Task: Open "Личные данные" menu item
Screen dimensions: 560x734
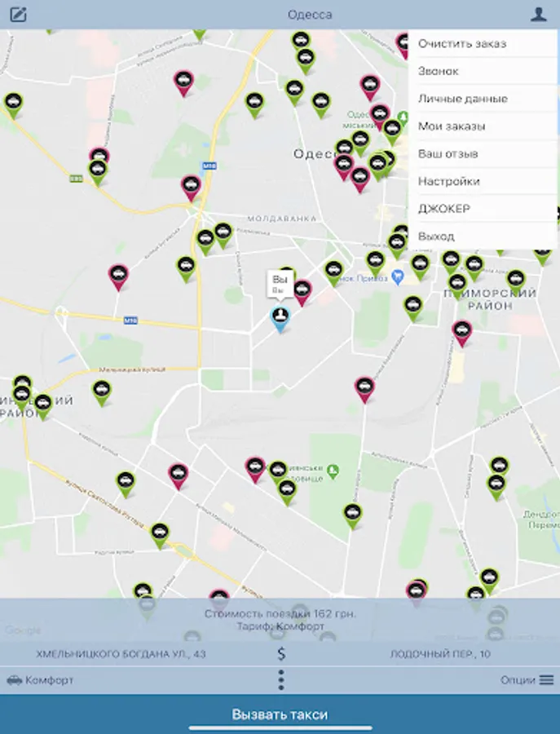Action: coord(483,99)
